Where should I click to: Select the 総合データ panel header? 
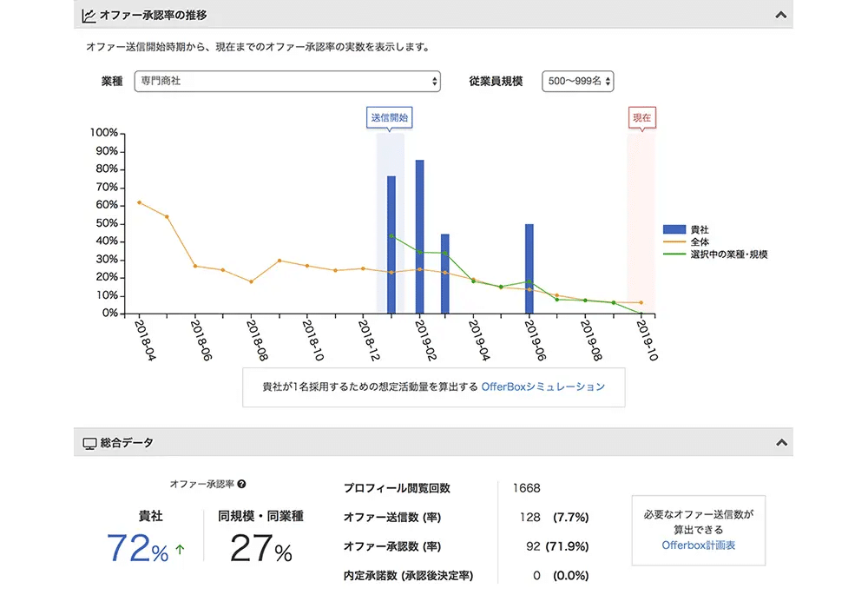click(128, 443)
